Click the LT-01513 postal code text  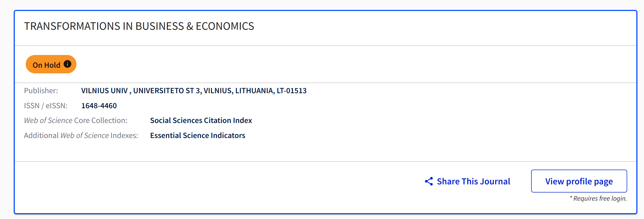291,91
